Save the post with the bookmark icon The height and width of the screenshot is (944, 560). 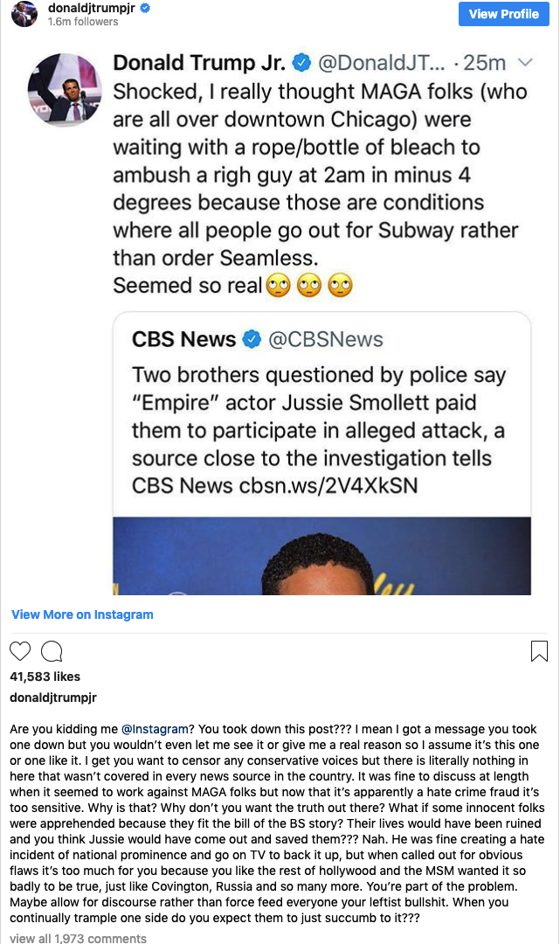(x=539, y=651)
